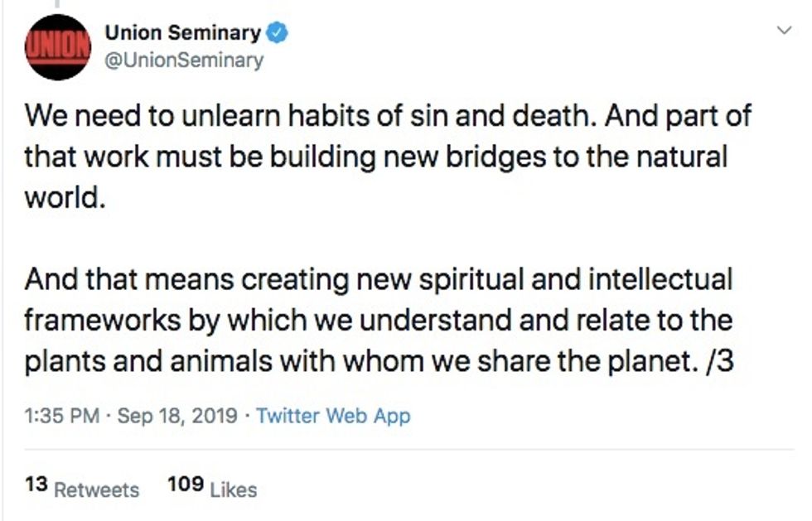The image size is (812, 521).
Task: View the Retweets list label
Action: coord(96,490)
